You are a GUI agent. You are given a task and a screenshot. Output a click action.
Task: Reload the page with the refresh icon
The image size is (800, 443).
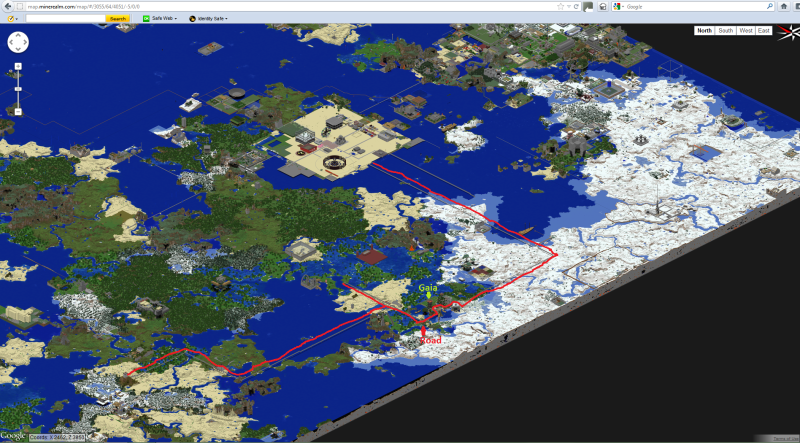click(x=576, y=7)
